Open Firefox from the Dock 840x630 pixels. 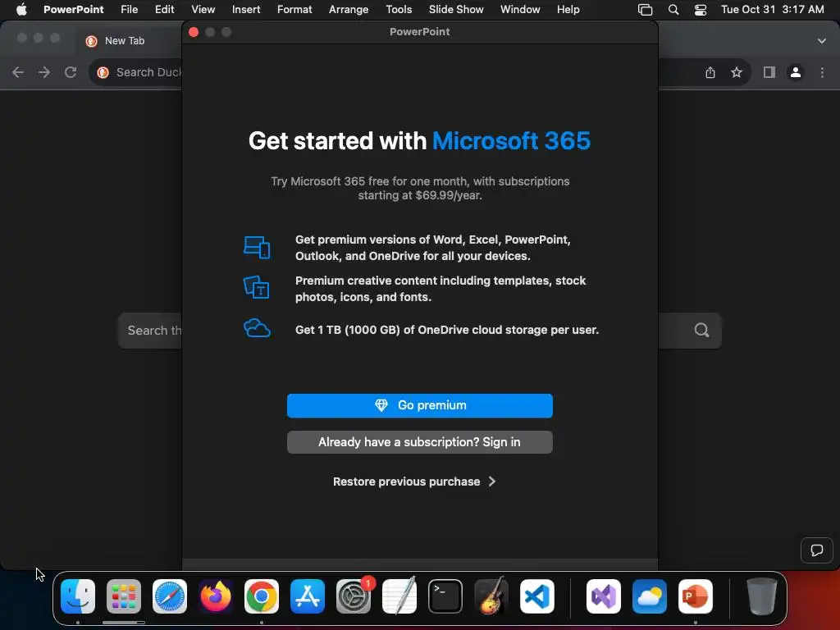point(216,596)
